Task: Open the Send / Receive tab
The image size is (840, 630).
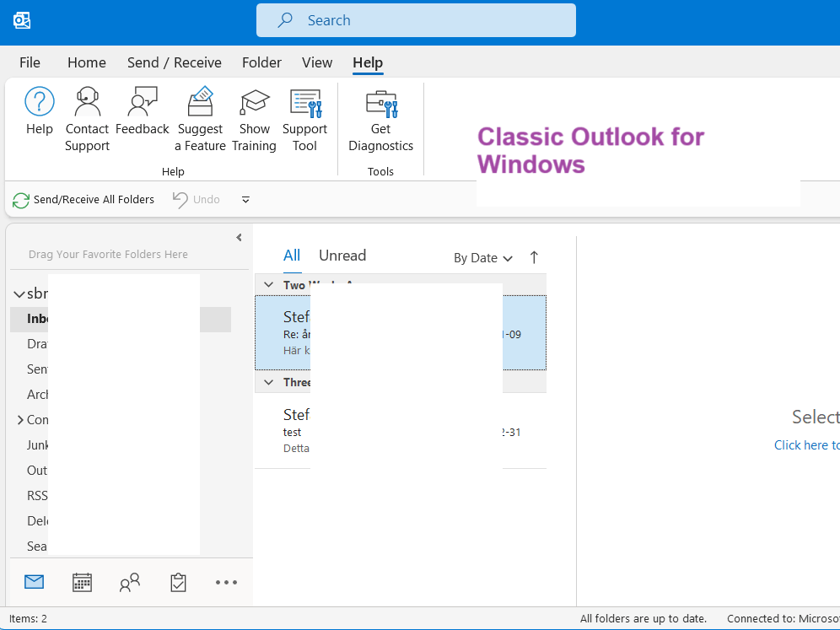Action: [x=175, y=62]
